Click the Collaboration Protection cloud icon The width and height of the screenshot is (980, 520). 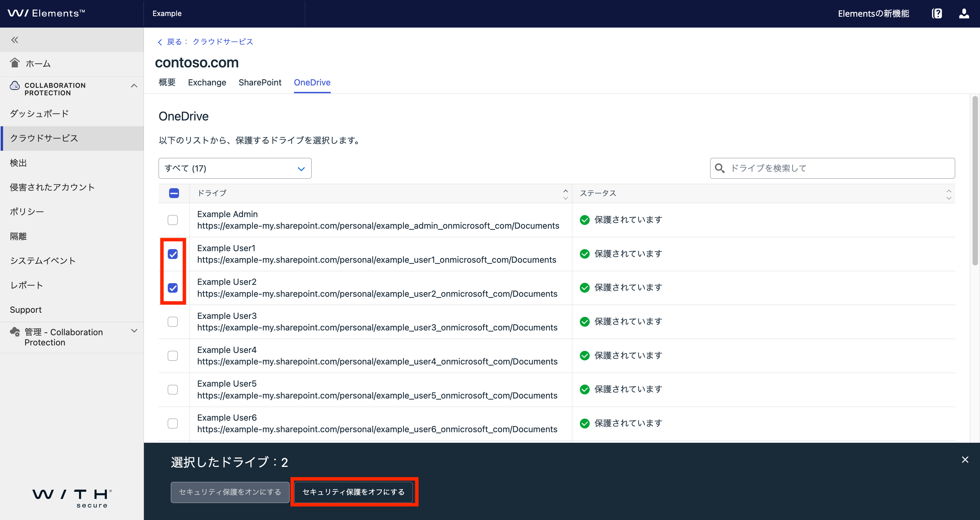point(15,85)
